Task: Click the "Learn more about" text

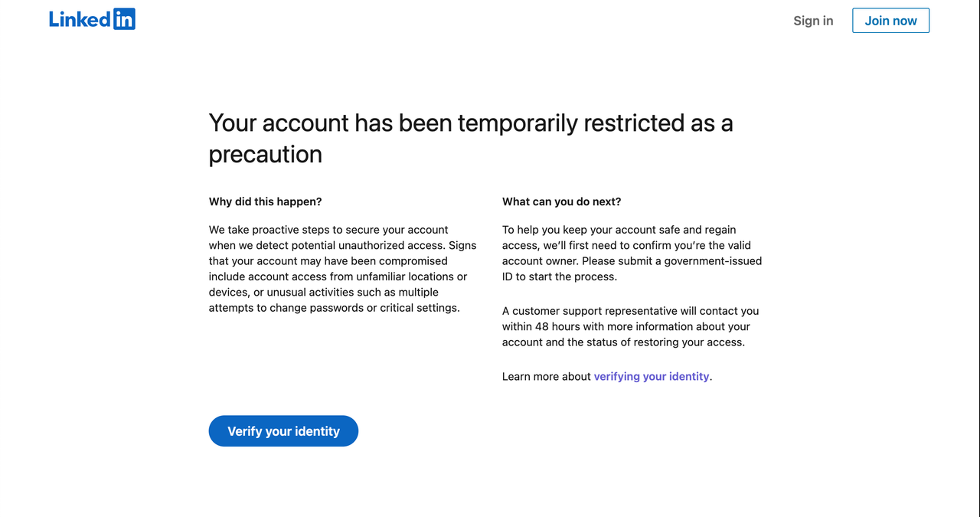Action: (547, 376)
